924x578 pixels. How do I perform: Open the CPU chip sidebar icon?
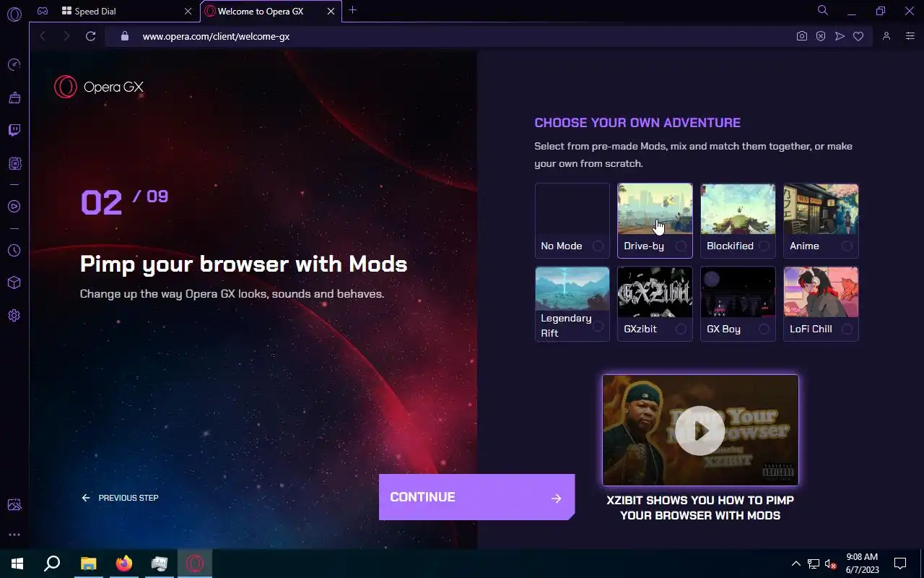click(14, 164)
